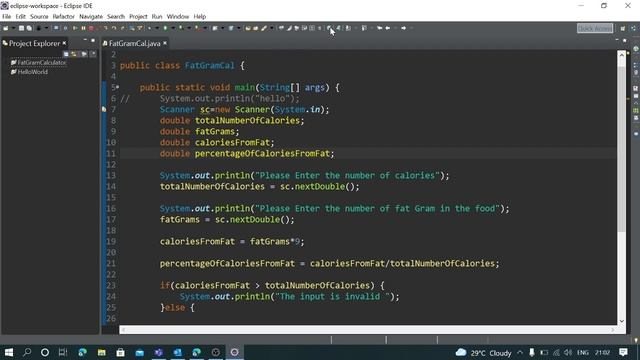Click the New file toolbar icon
Image resolution: width=640 pixels, height=360 pixels.
point(6,28)
